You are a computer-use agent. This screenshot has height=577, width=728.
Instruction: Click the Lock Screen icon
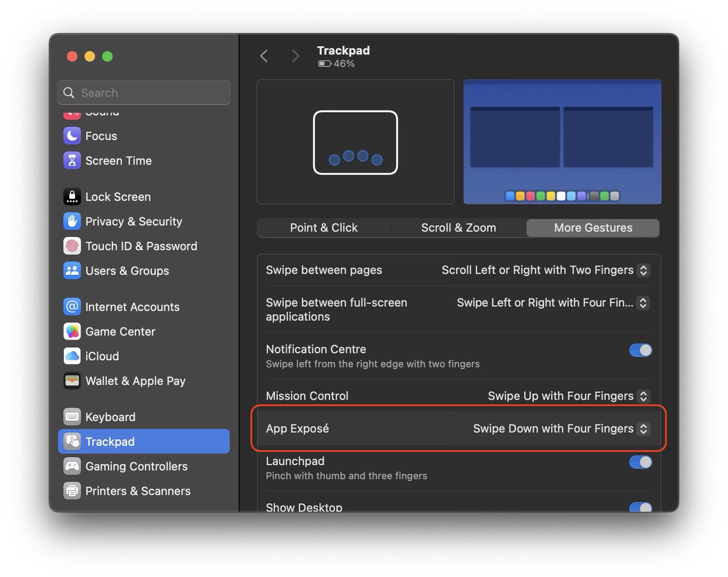(x=72, y=197)
